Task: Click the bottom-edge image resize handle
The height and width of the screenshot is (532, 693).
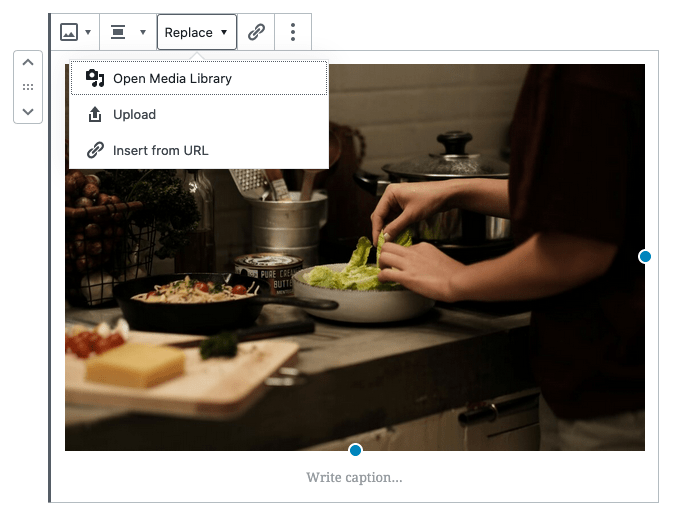Action: pos(355,450)
